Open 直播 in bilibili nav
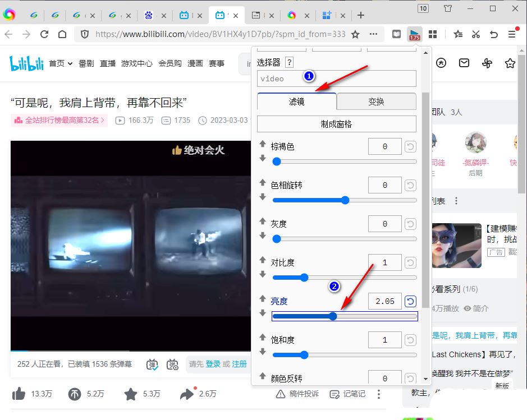The image size is (527, 420). [108, 63]
